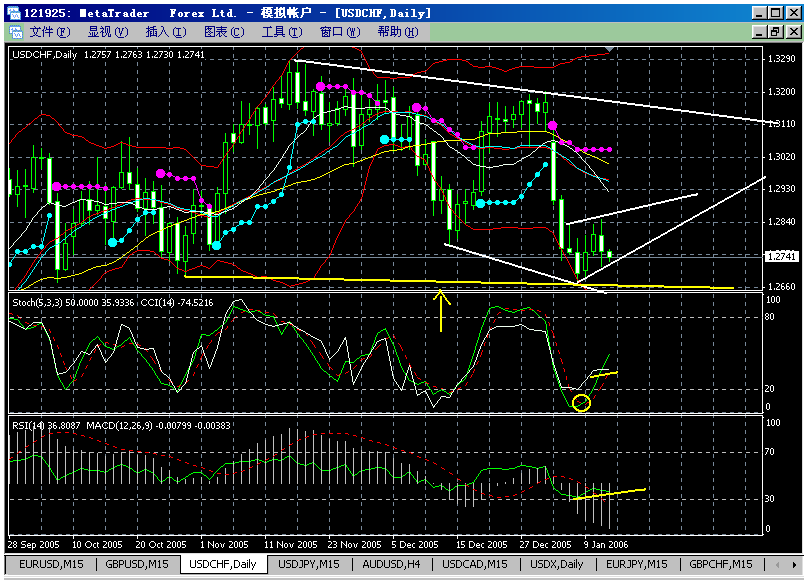Screen dimensions: 808x580
Task: Click the 1 Nov 2005 date label
Action: click(224, 544)
